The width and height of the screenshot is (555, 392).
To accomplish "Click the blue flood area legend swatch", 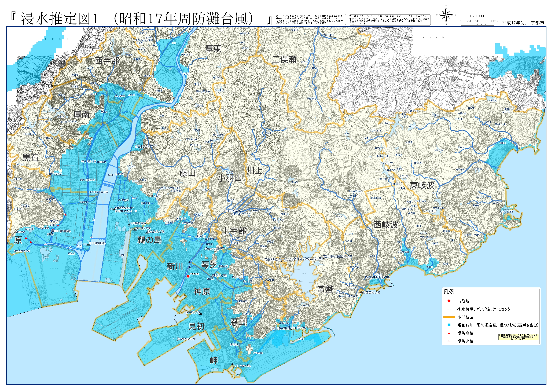I will 449,325.
